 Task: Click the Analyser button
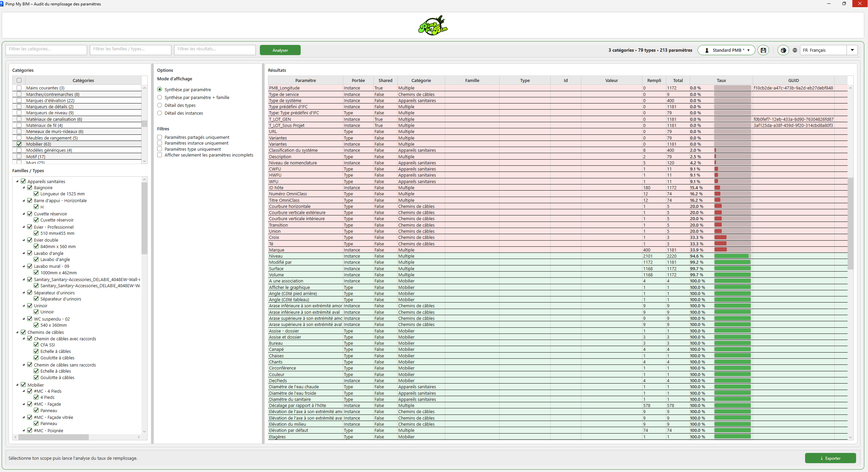pos(280,50)
